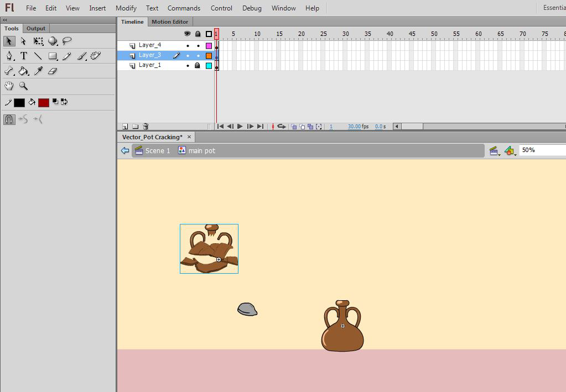
Task: Hide Layer_4 using its eye-column dot
Action: pos(188,46)
